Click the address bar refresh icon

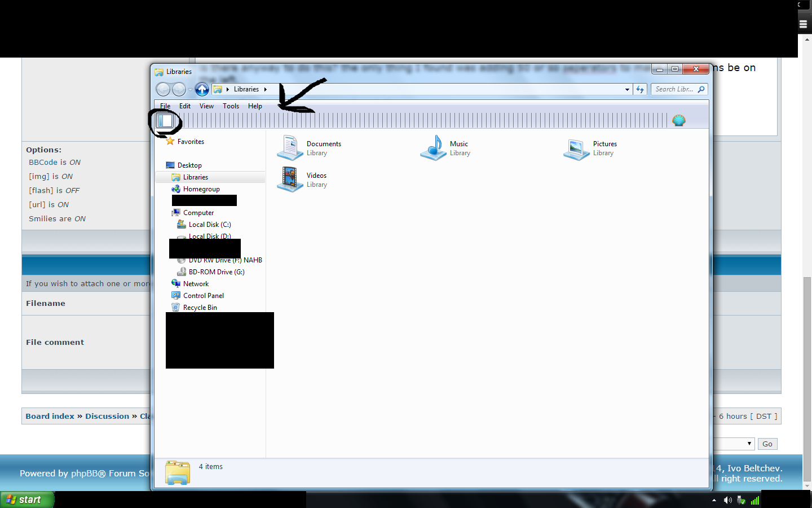tap(640, 89)
